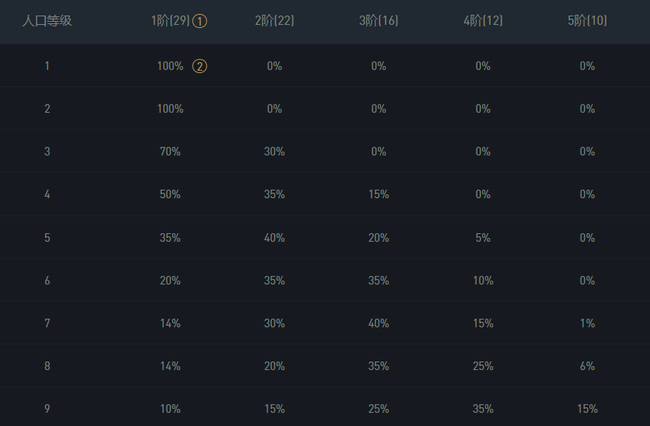Select the 2阶[22] column header
Viewport: 650px width, 426px height.
[x=275, y=21]
